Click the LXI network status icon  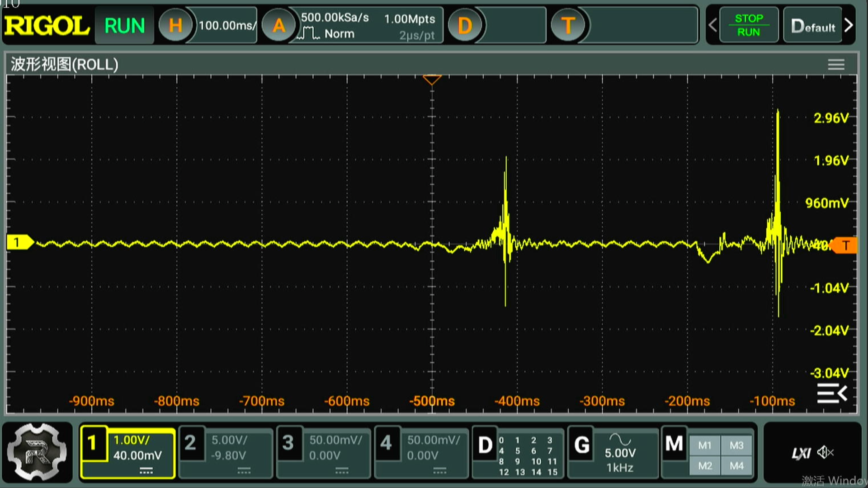(x=801, y=453)
